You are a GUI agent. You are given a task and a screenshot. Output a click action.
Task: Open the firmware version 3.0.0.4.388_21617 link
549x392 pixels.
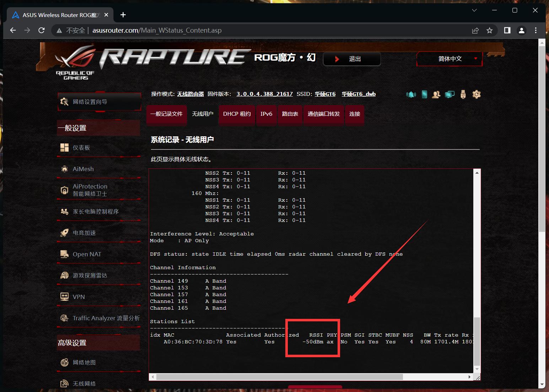point(264,94)
